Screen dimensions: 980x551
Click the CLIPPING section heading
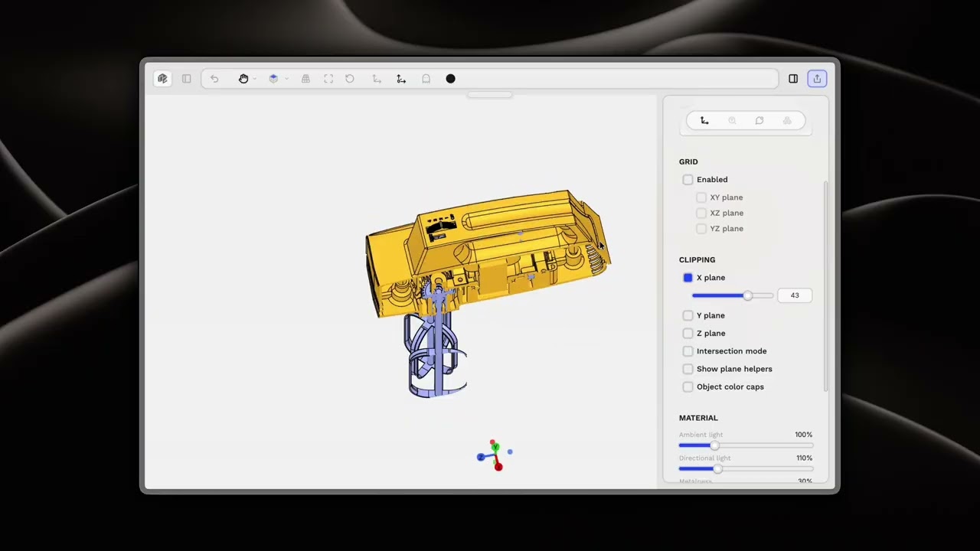697,259
